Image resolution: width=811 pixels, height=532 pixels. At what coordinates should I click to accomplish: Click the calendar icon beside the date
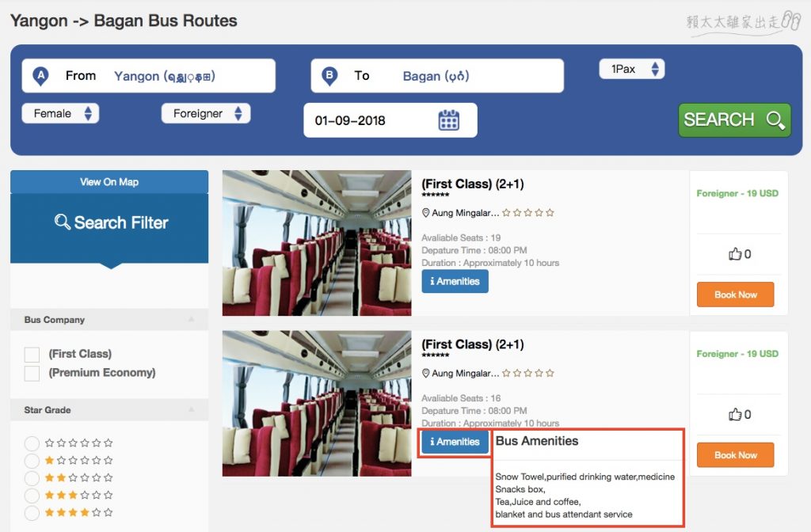pyautogui.click(x=448, y=120)
